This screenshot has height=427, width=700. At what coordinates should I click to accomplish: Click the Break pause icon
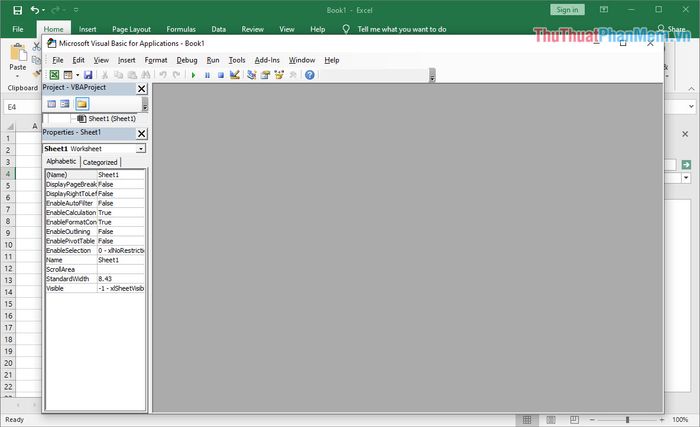(x=207, y=75)
